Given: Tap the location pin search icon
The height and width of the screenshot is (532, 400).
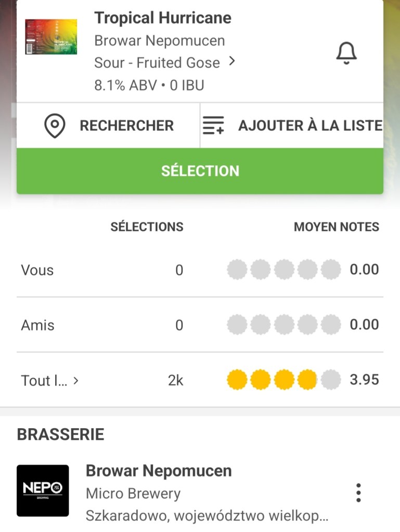Looking at the screenshot, I should pos(55,126).
